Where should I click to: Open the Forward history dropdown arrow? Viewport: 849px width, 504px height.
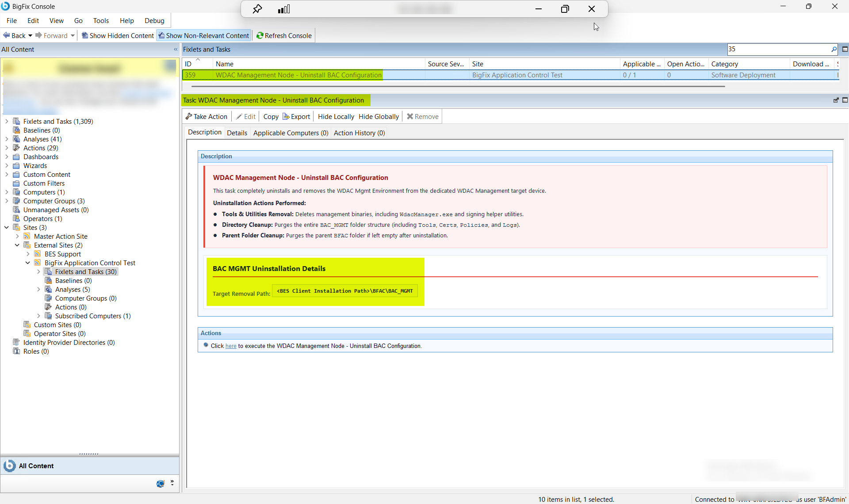73,35
